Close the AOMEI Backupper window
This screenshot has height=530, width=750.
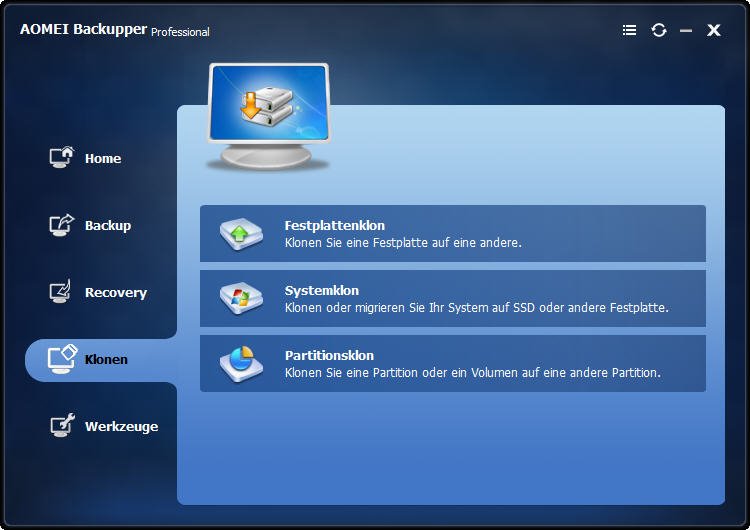click(x=714, y=30)
